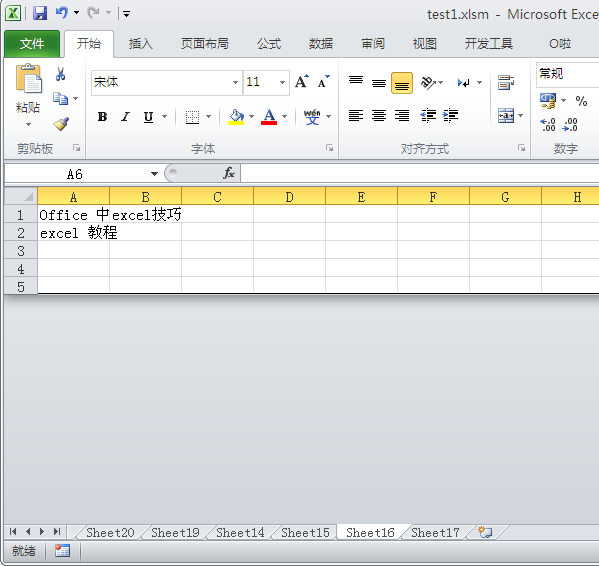Decrease font size with small A

(323, 82)
